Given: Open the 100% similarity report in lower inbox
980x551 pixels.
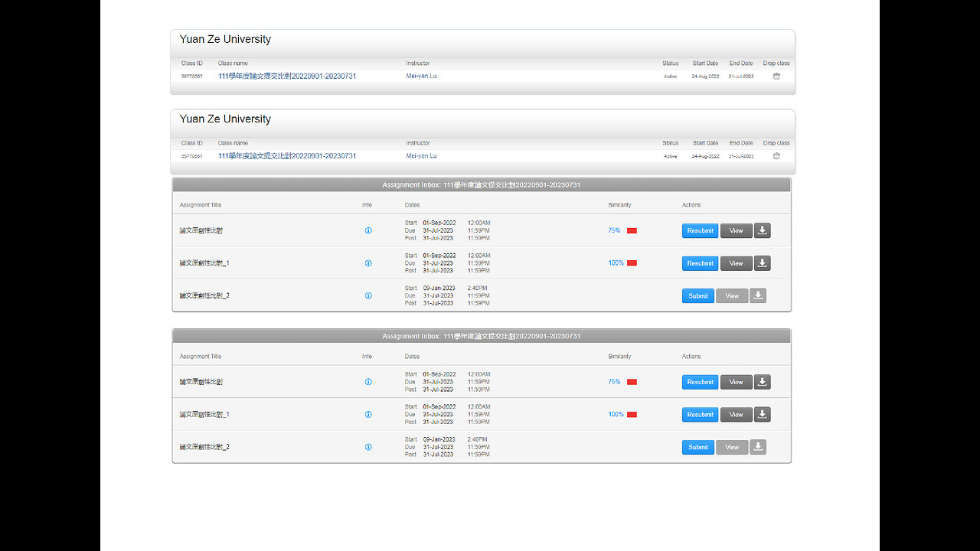Looking at the screenshot, I should click(x=616, y=415).
